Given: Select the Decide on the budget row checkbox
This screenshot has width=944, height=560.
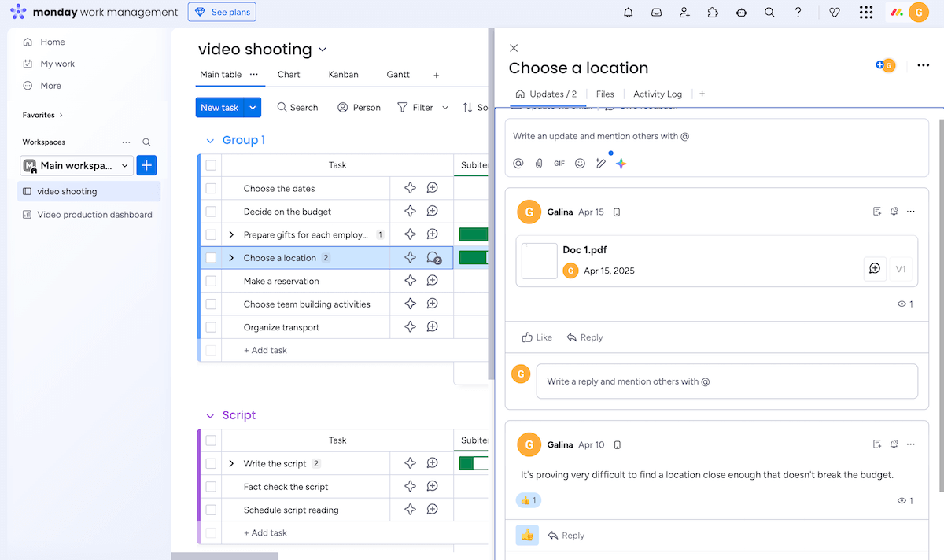Looking at the screenshot, I should pyautogui.click(x=211, y=211).
